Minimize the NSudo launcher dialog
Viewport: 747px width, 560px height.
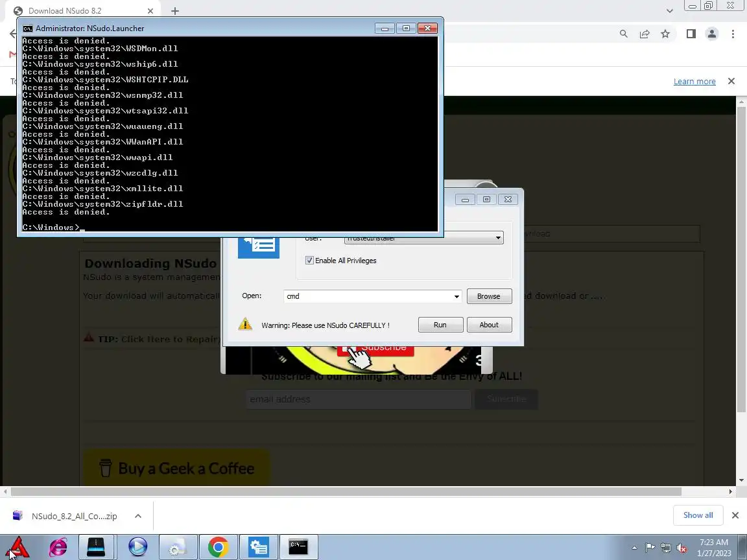pos(465,199)
